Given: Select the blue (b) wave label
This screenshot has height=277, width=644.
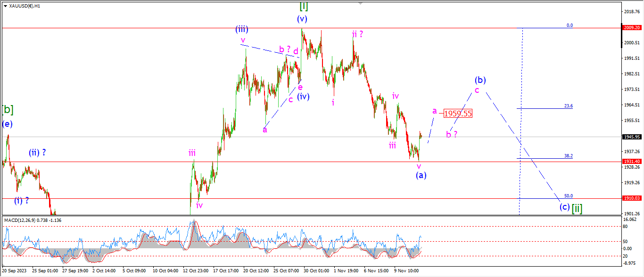Looking at the screenshot, I should 480,80.
